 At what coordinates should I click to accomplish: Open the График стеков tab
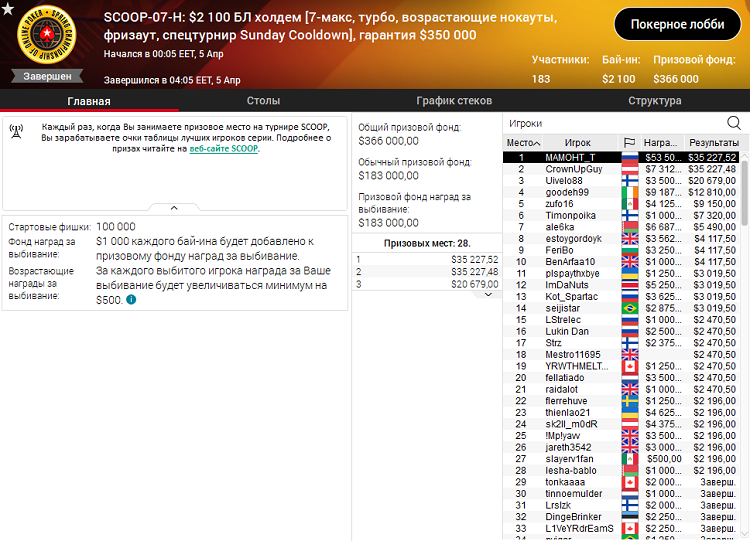tap(454, 101)
